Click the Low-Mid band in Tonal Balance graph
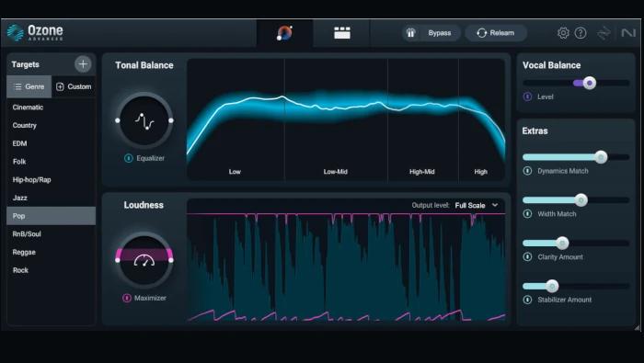This screenshot has height=363, width=644. [336, 119]
